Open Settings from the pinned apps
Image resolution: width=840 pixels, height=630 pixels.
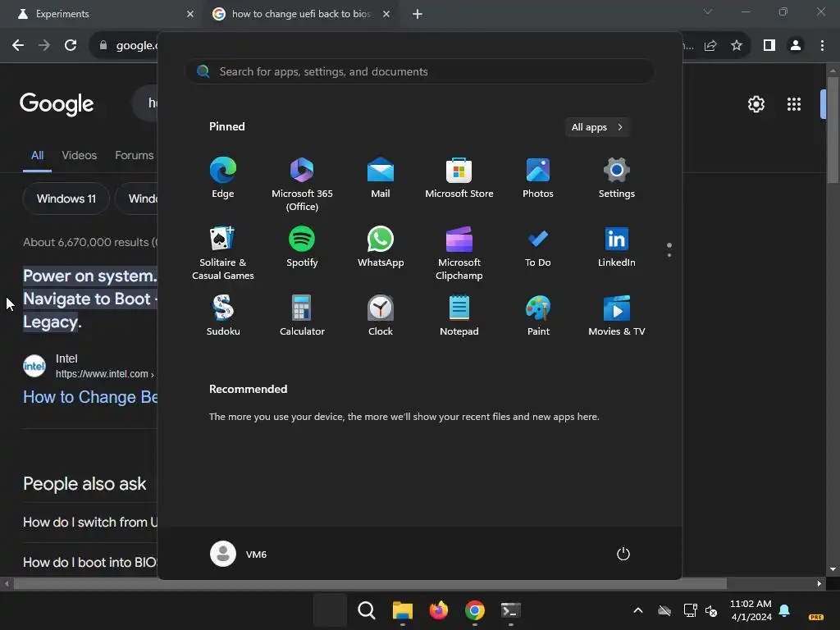pos(617,178)
